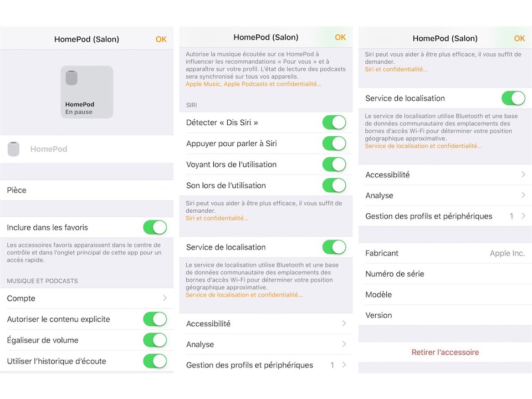Open Gestion des profils et périphériques

[445, 216]
